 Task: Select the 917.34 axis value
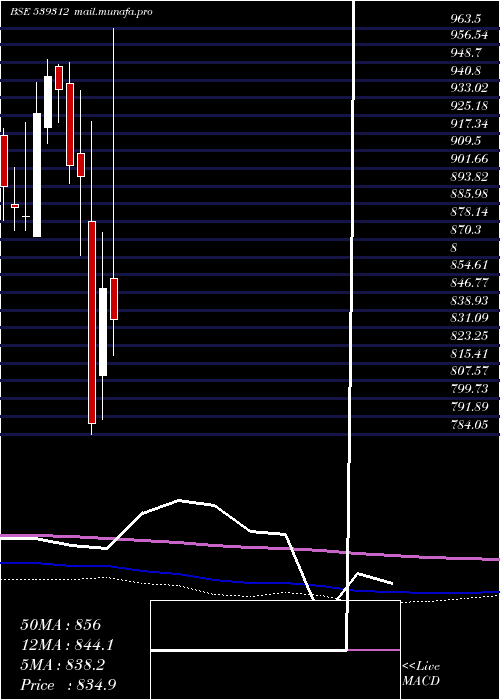pyautogui.click(x=469, y=124)
